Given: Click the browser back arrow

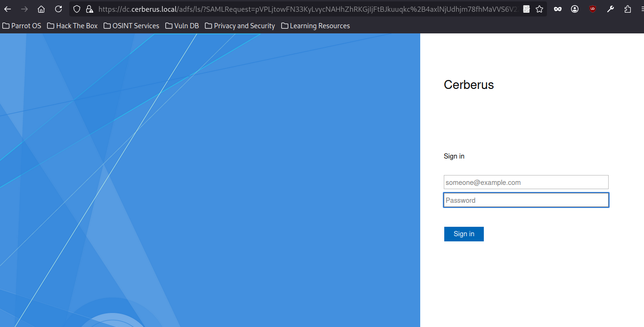Looking at the screenshot, I should (x=8, y=9).
